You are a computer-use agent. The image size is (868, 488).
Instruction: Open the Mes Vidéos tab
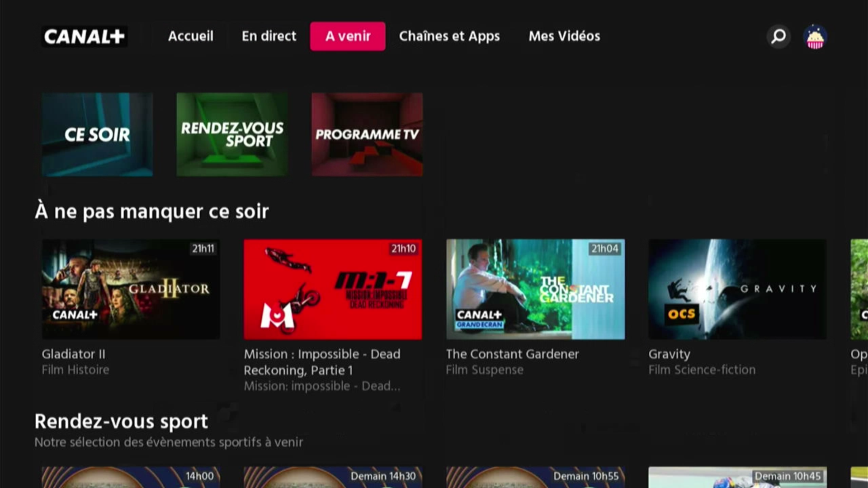coord(564,36)
